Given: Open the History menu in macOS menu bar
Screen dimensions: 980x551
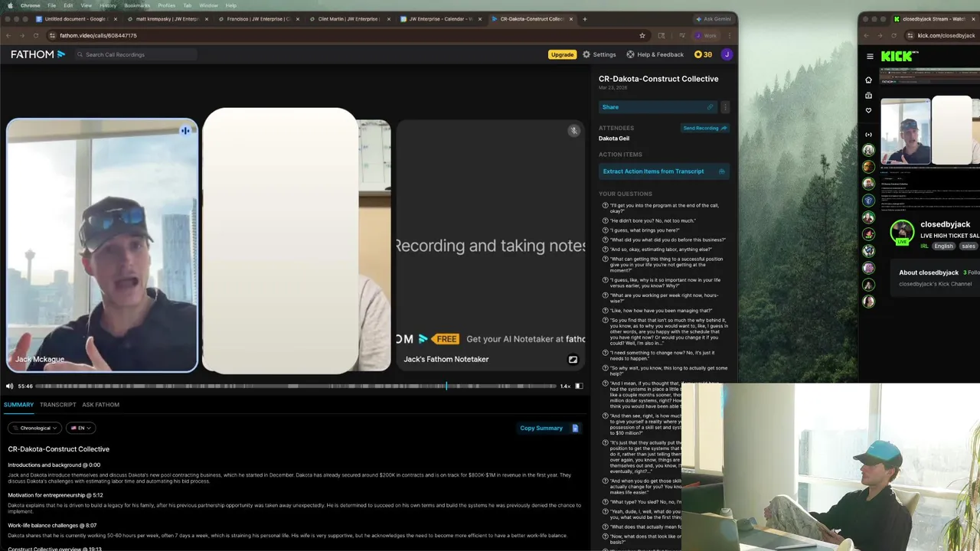Looking at the screenshot, I should point(108,5).
